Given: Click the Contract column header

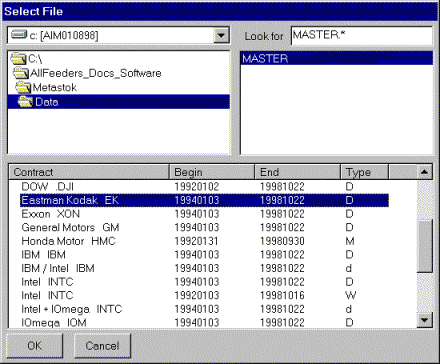Looking at the screenshot, I should coord(89,172).
